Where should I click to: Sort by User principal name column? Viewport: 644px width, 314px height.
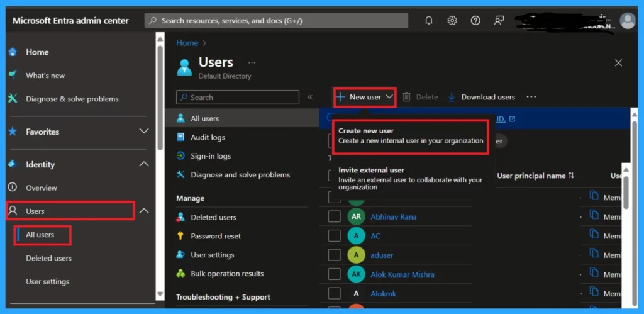[x=536, y=176]
